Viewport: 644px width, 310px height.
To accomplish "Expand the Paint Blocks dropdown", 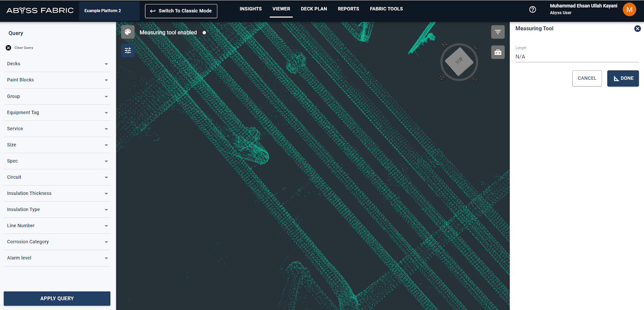I will 57,80.
